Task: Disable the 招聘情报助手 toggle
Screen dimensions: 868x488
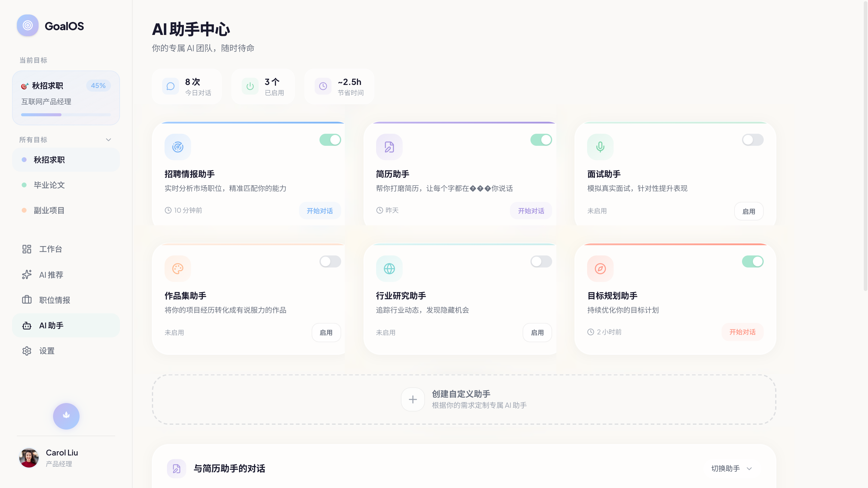Action: 330,140
